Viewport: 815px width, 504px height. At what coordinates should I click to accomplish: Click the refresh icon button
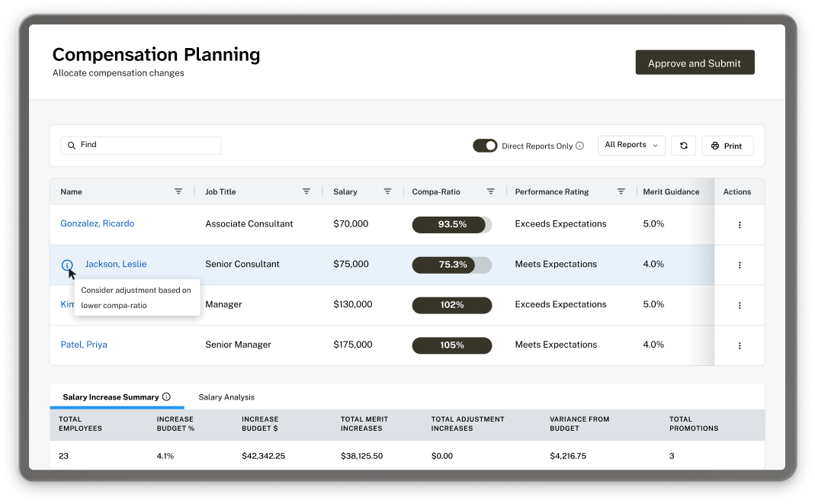(x=683, y=146)
